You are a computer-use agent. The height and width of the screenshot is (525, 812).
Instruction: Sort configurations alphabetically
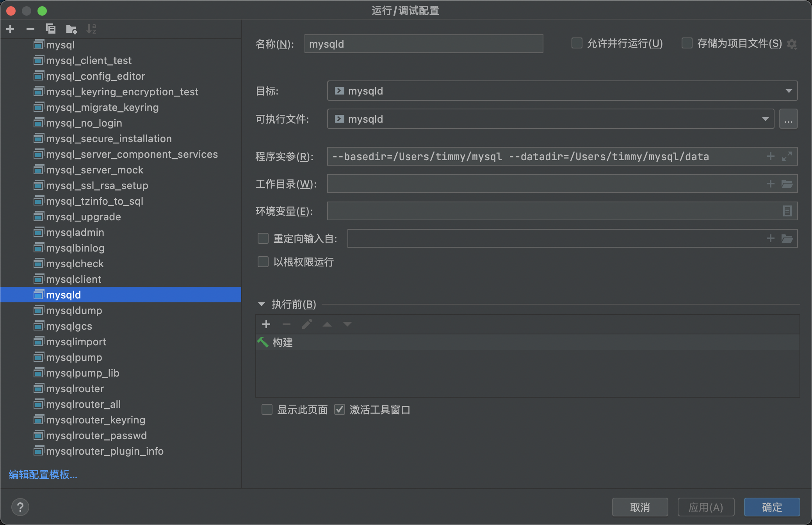coord(91,29)
